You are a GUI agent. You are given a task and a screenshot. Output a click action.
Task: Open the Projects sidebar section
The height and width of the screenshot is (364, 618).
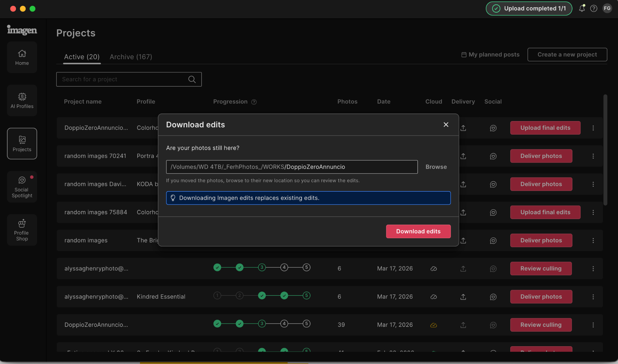[22, 144]
